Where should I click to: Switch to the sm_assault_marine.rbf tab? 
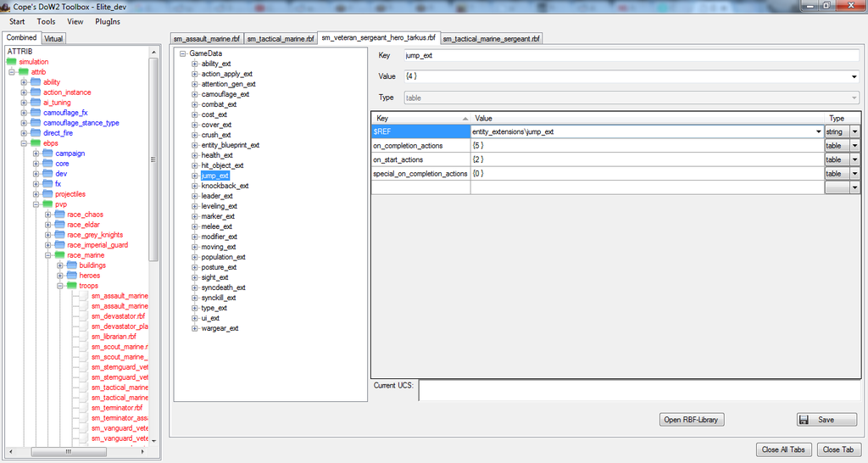coord(207,39)
